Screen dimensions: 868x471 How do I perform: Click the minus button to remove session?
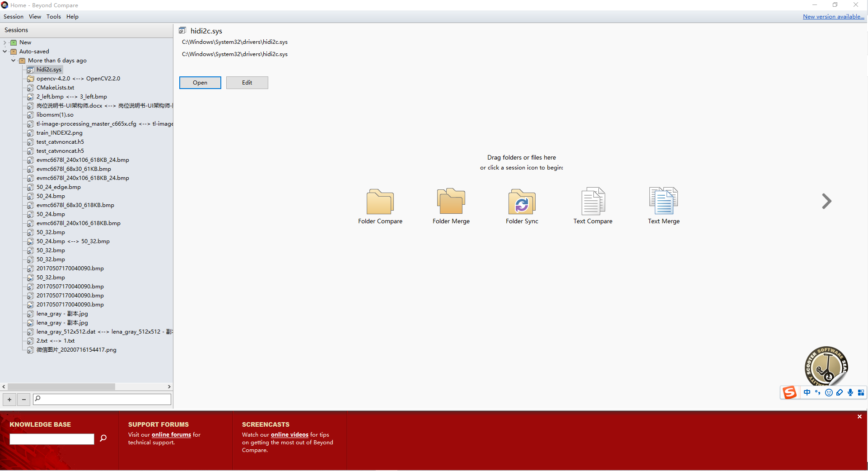tap(24, 399)
